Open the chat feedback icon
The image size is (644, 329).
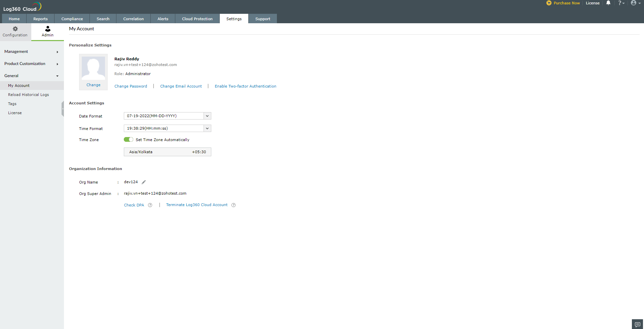tap(637, 324)
